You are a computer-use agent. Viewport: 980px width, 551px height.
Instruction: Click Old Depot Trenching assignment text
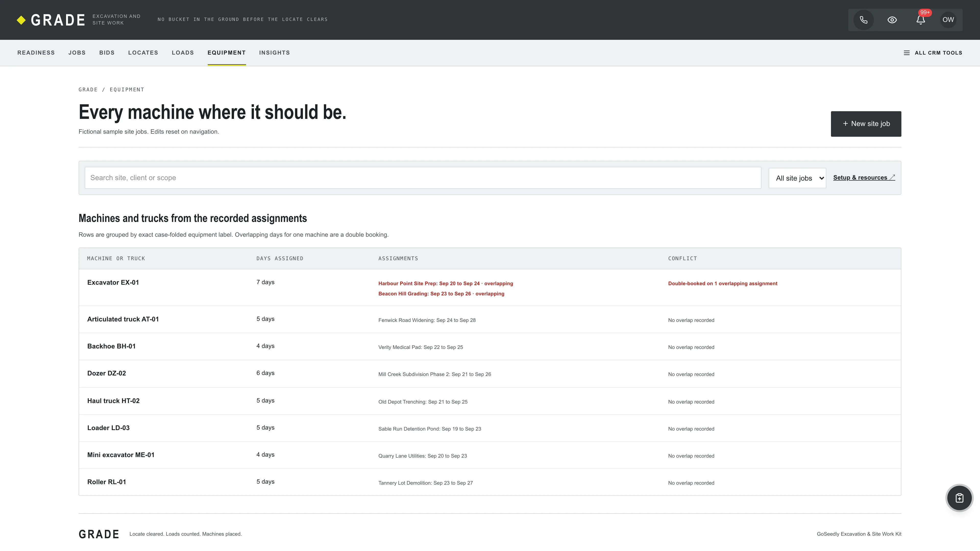pos(423,402)
